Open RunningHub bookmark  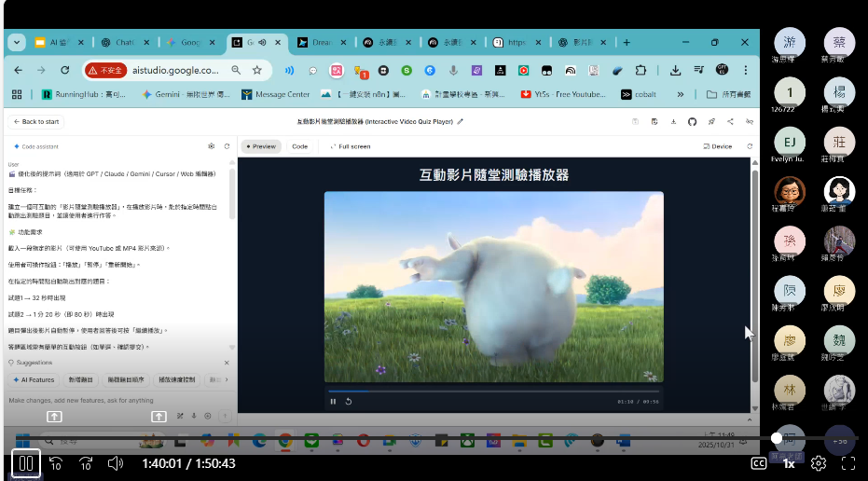pos(84,95)
